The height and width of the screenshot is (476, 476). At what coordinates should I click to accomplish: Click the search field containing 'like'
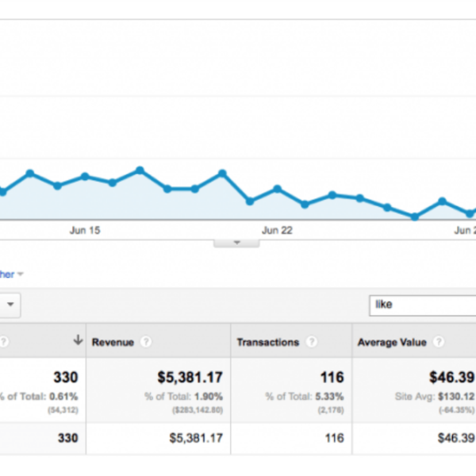(423, 305)
